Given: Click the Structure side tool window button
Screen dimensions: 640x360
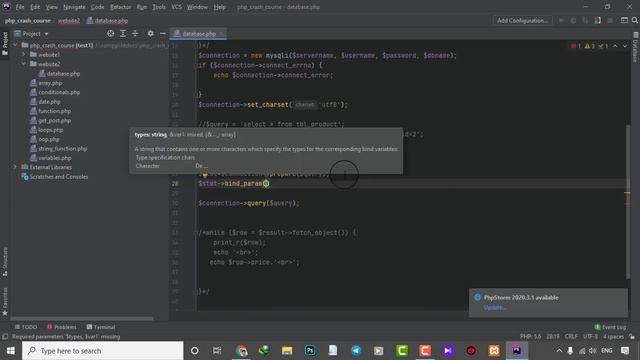Looking at the screenshot, I should 5,262.
